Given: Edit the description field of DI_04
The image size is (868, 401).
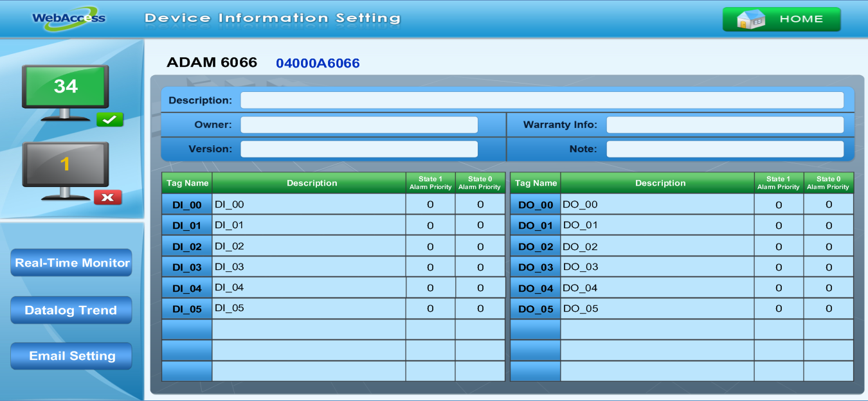Looking at the screenshot, I should coord(309,289).
